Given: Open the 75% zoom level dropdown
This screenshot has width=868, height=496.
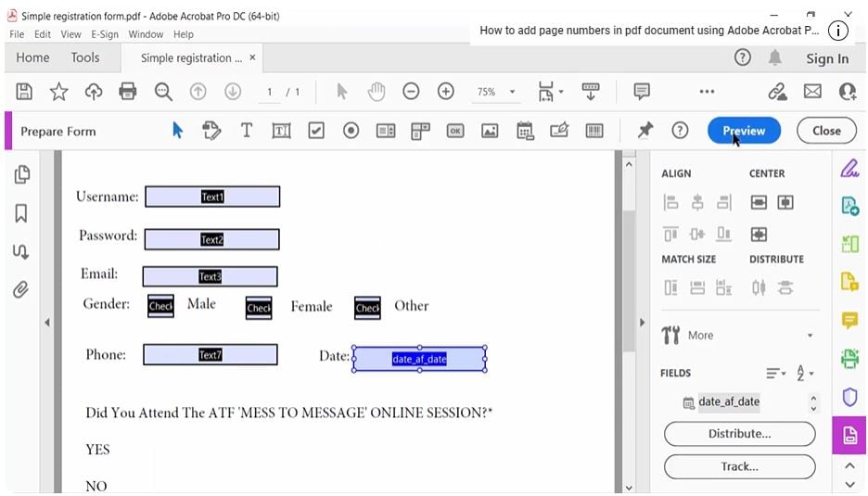Looking at the screenshot, I should [512, 92].
